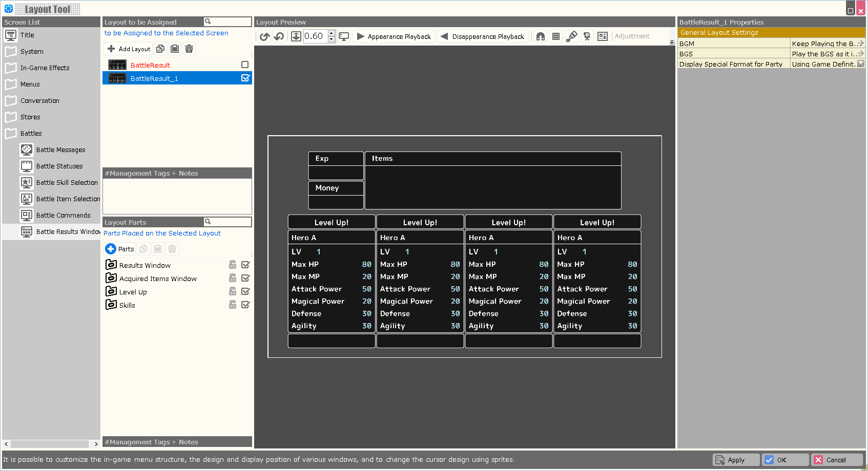
Task: Click the Layout to be Assigned search field
Action: click(x=231, y=22)
